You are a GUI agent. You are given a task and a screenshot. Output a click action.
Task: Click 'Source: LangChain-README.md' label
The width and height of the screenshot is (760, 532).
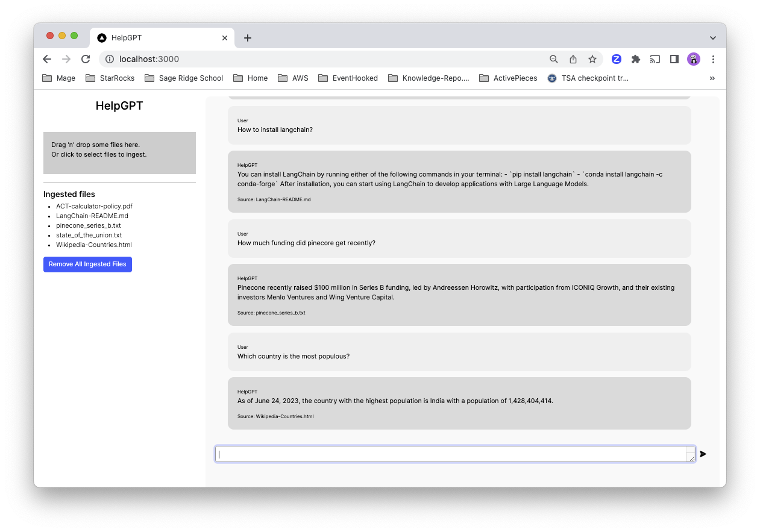(274, 199)
